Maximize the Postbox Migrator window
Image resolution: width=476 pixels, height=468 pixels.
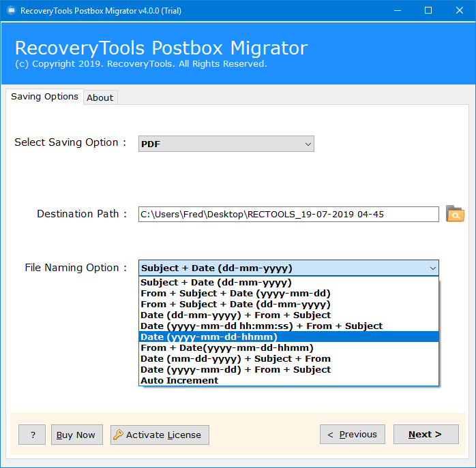[x=428, y=11]
